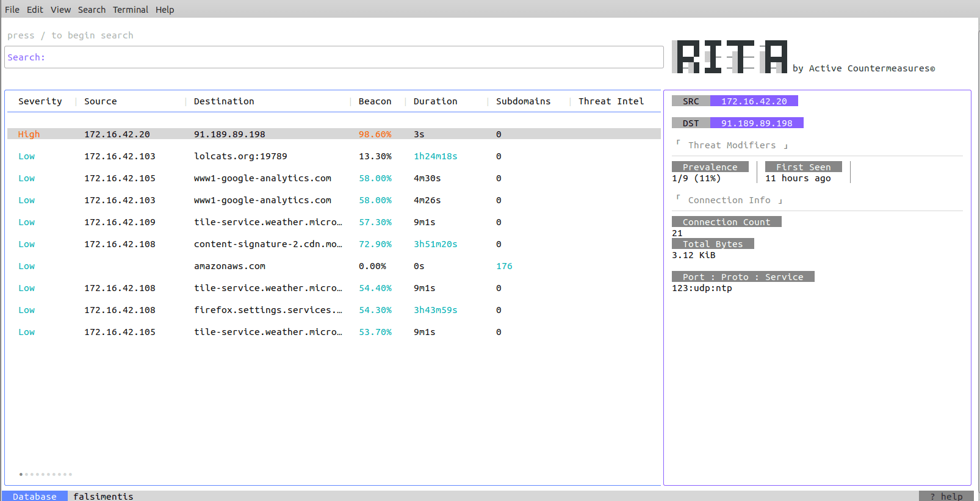Select the High severity row 91.189.89.198
The width and height of the screenshot is (980, 501).
pyautogui.click(x=334, y=134)
